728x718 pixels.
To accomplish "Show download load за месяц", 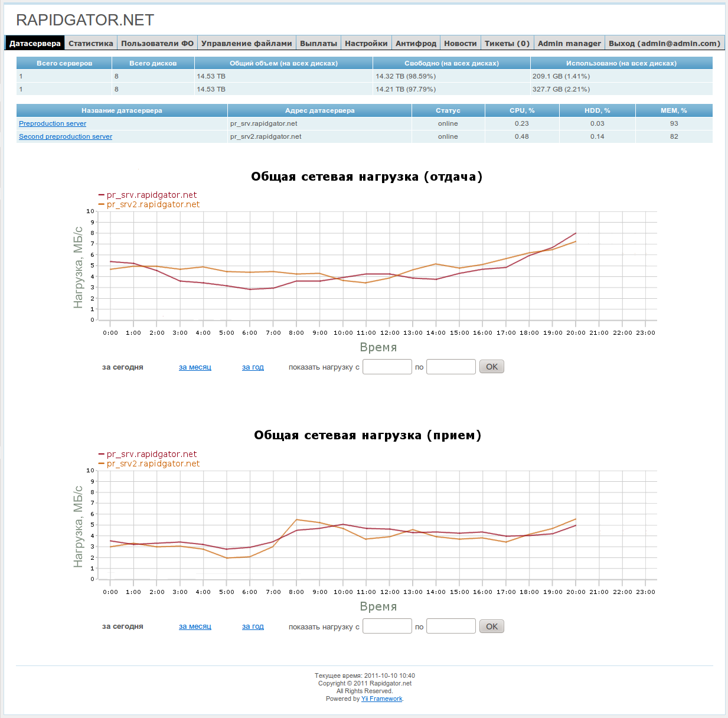I will click(x=195, y=626).
